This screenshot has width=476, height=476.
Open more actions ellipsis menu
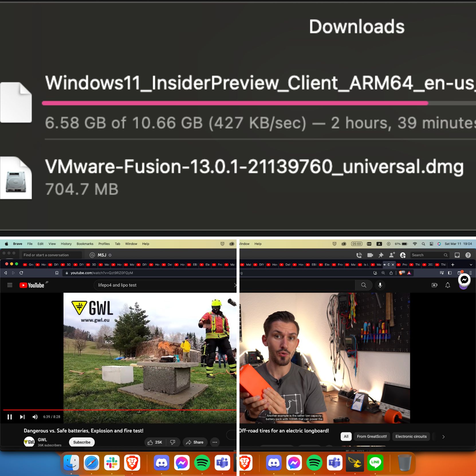click(215, 442)
